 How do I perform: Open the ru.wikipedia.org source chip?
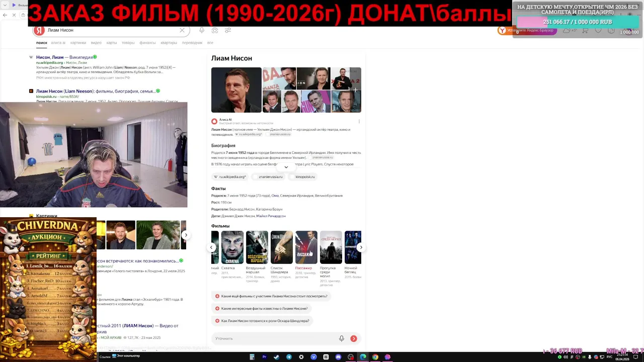pyautogui.click(x=230, y=177)
